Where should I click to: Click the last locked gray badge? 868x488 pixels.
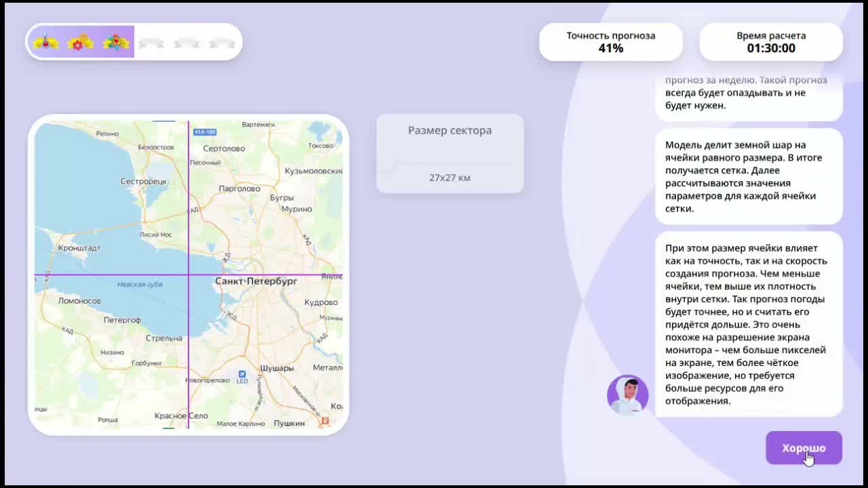coord(222,43)
